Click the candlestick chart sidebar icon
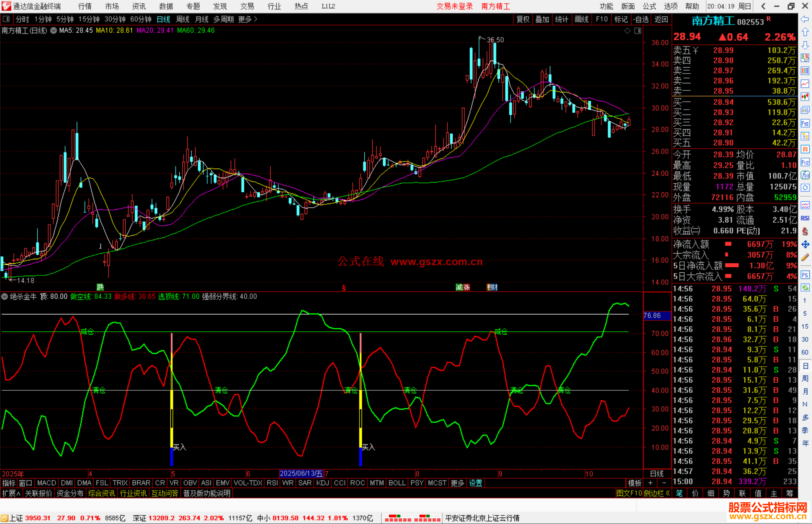Viewport: 812px width, 524px height. [x=805, y=97]
